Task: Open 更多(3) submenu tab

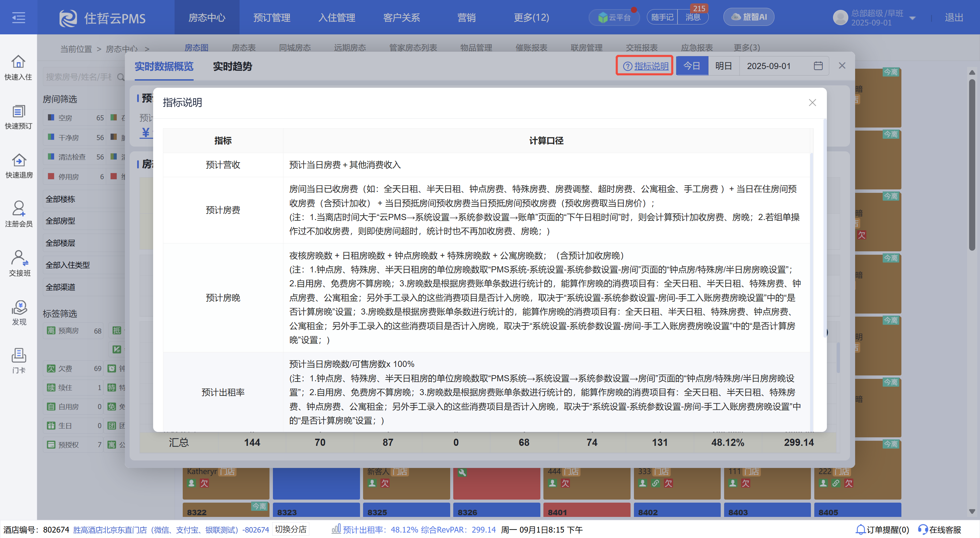Action: (x=747, y=48)
